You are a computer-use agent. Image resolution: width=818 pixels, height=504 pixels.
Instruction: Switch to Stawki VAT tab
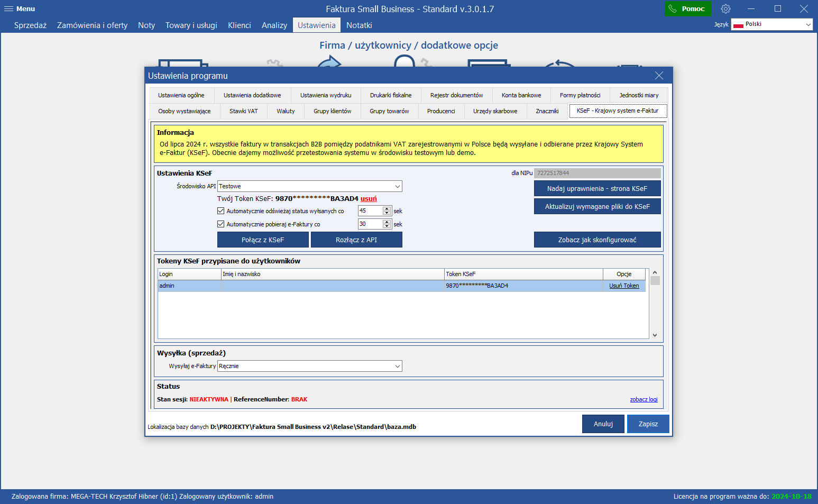tap(244, 111)
